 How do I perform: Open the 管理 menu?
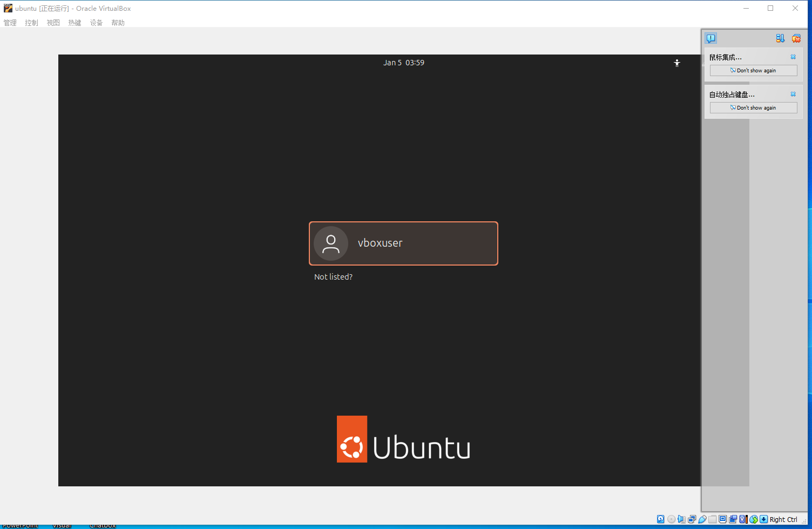coord(10,23)
